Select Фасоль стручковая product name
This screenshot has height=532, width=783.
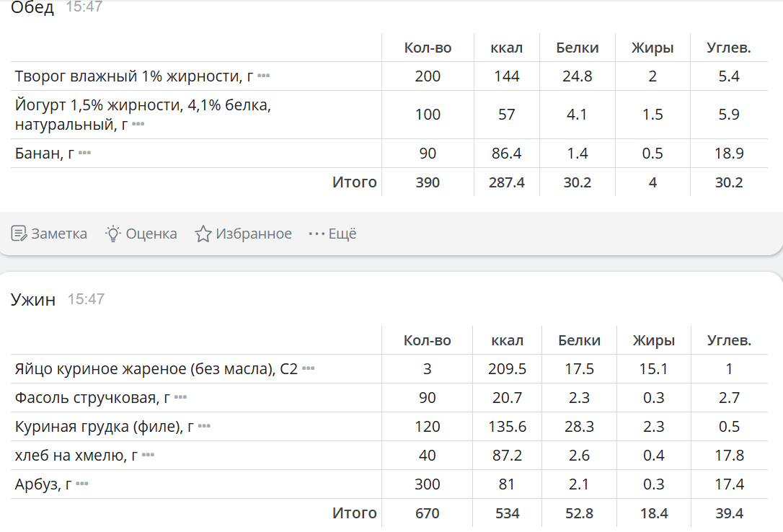pyautogui.click(x=92, y=397)
